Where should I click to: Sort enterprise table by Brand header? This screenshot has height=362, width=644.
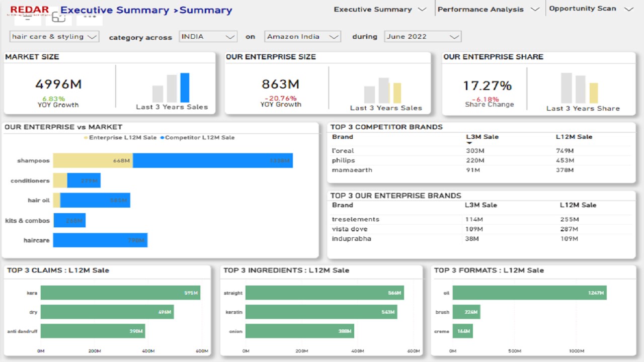click(x=343, y=205)
